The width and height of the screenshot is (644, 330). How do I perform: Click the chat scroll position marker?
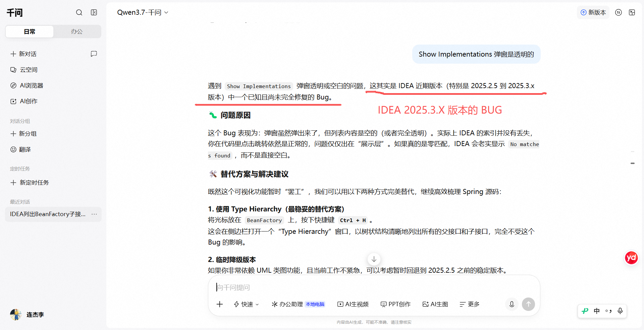(633, 163)
